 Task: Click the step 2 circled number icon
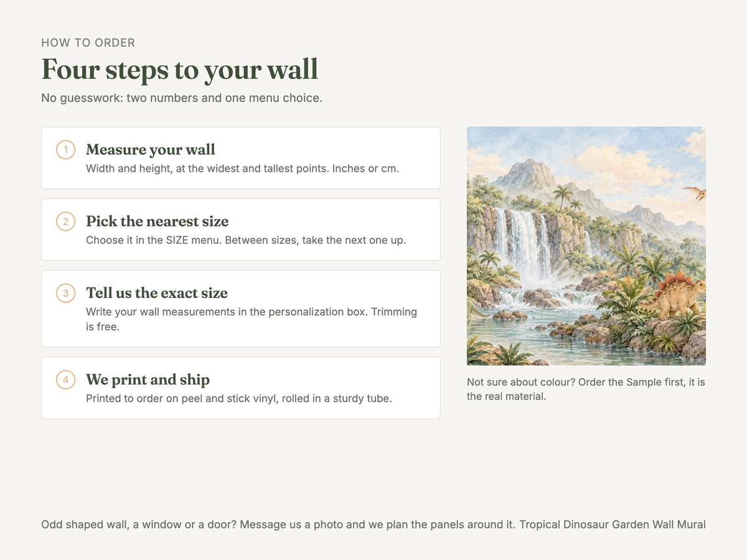click(x=65, y=222)
